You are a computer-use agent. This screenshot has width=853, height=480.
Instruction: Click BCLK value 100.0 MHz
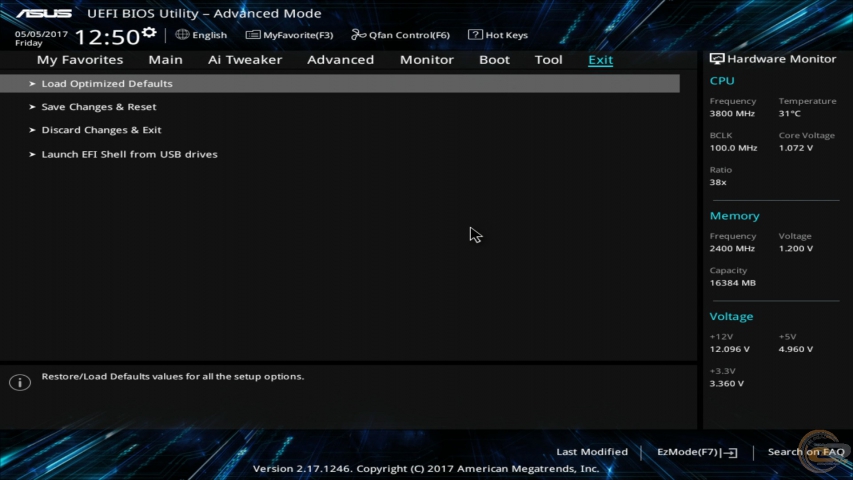click(x=733, y=148)
